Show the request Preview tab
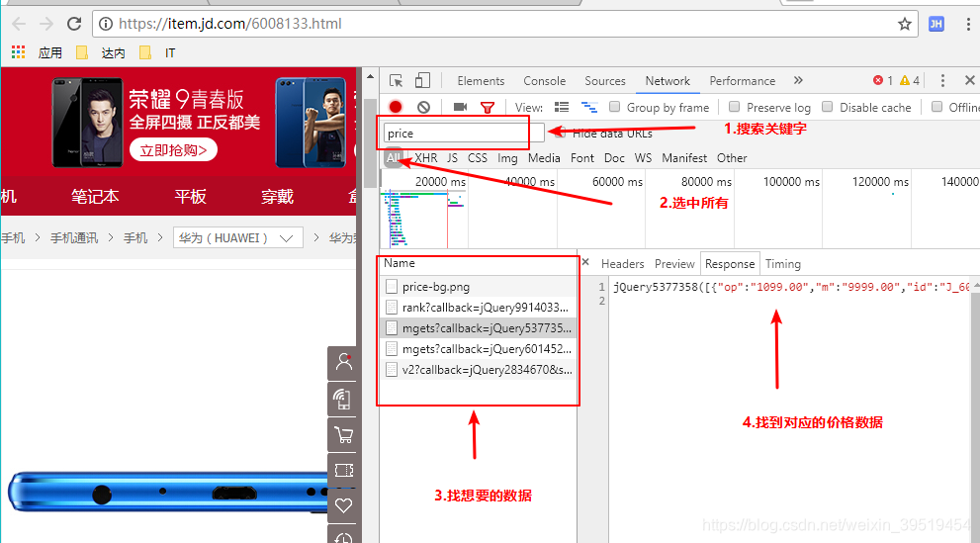The width and height of the screenshot is (980, 543). click(x=674, y=264)
